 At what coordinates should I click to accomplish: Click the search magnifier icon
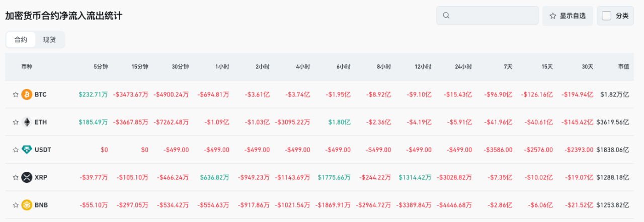click(446, 16)
